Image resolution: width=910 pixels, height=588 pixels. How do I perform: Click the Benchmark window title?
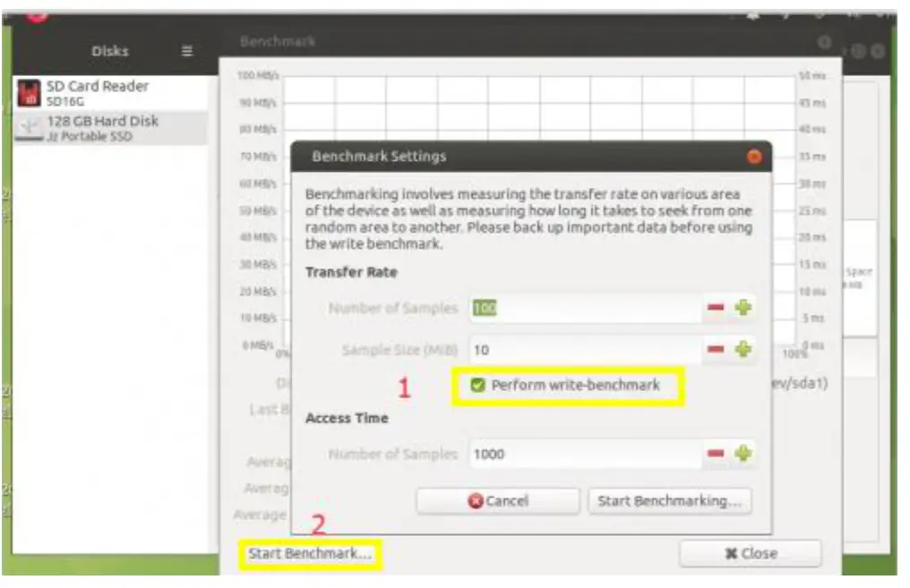[278, 41]
